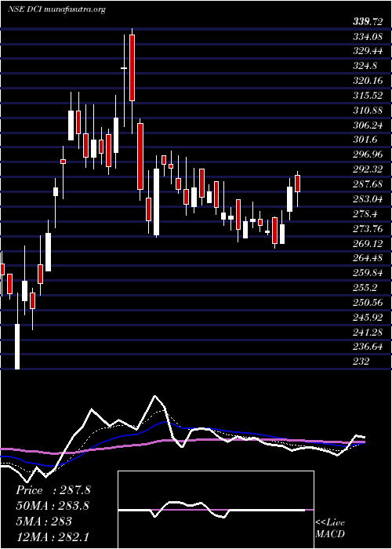This screenshot has height=549, width=392.
Task: Click the 241.28 price axis label
Action: click(x=368, y=332)
